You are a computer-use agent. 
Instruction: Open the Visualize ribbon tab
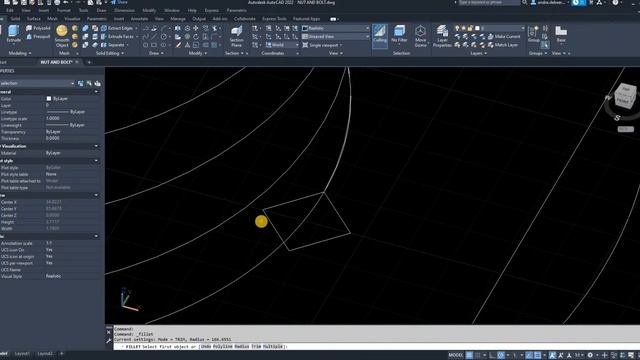point(72,19)
